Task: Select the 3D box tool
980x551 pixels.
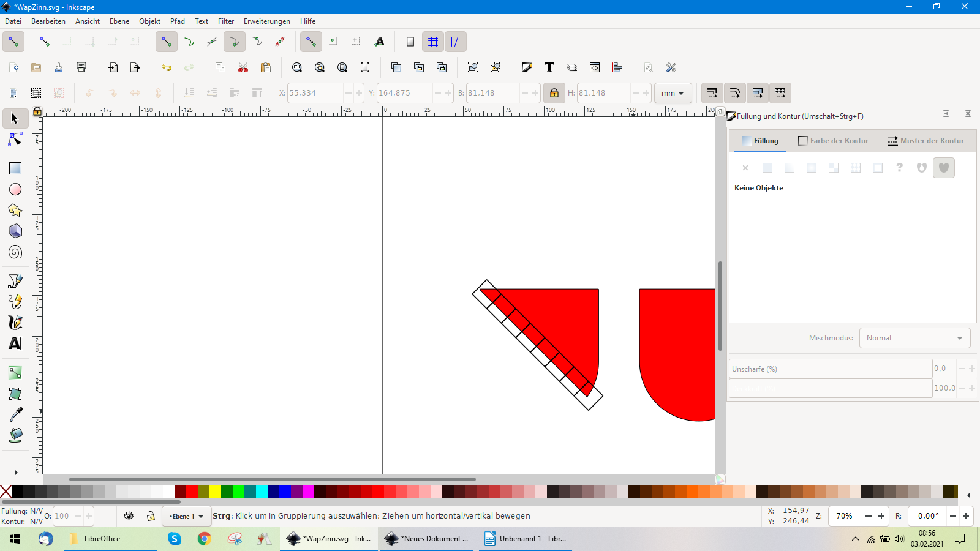Action: click(15, 231)
